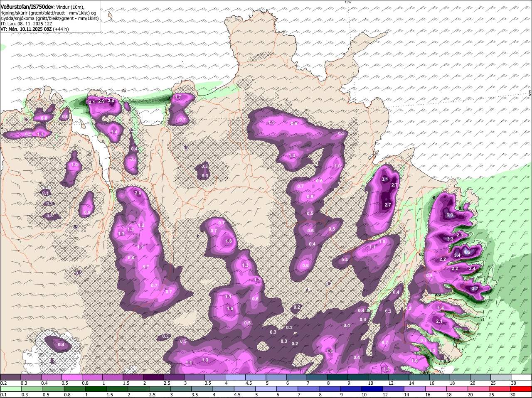
Task: Click the 'VT: Mán. 10.11.2025 08Z' valid time
Action: pyautogui.click(x=26, y=29)
